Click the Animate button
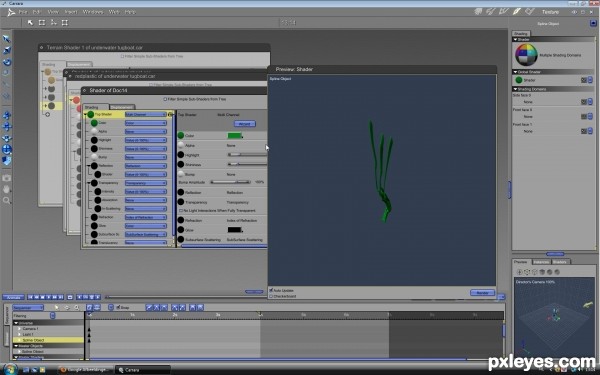Image resolution: width=600 pixels, height=375 pixels. pyautogui.click(x=13, y=297)
